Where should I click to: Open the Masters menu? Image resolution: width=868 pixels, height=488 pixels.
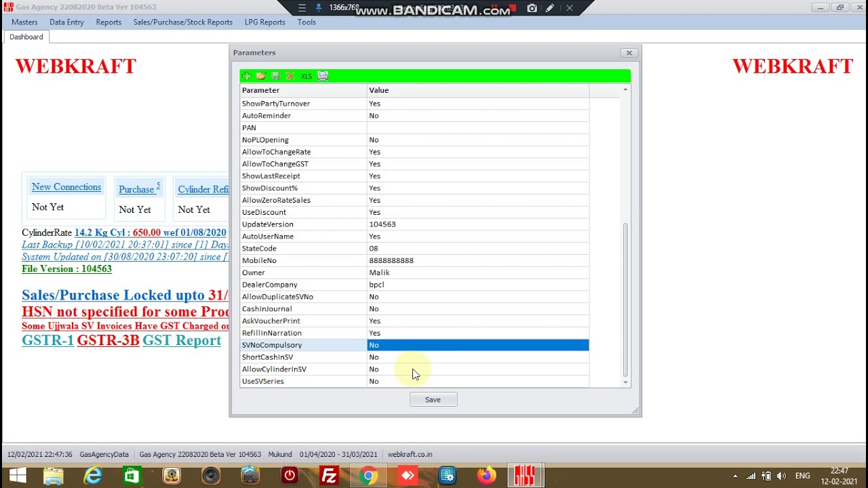(24, 22)
